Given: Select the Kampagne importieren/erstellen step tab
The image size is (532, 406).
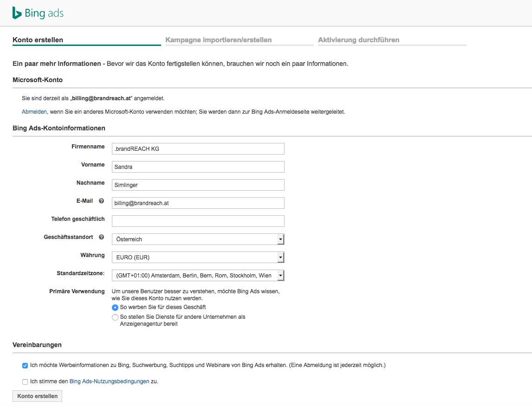Looking at the screenshot, I should click(x=239, y=40).
